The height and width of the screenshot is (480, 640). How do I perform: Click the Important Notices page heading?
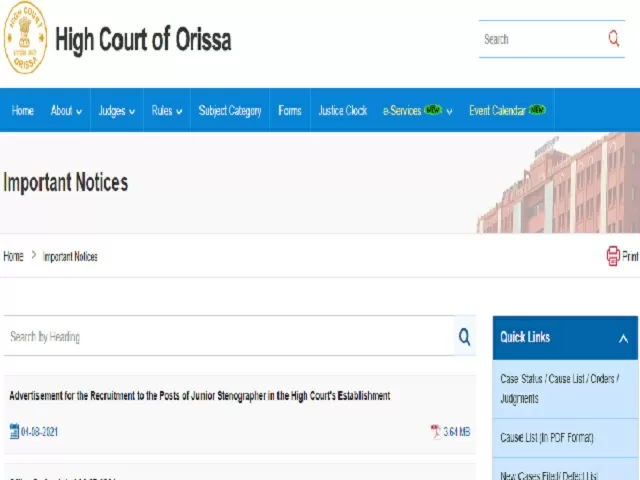coord(65,182)
